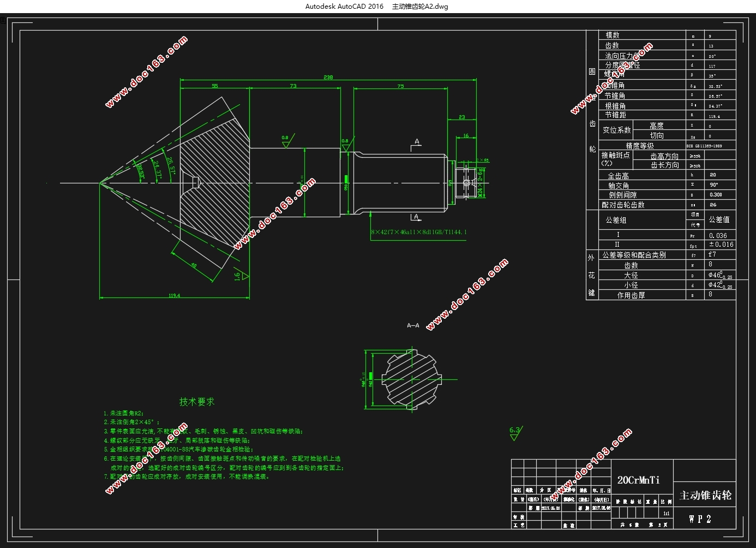The image size is (756, 548).
Task: Select the 238 overall length dimension
Action: click(328, 77)
